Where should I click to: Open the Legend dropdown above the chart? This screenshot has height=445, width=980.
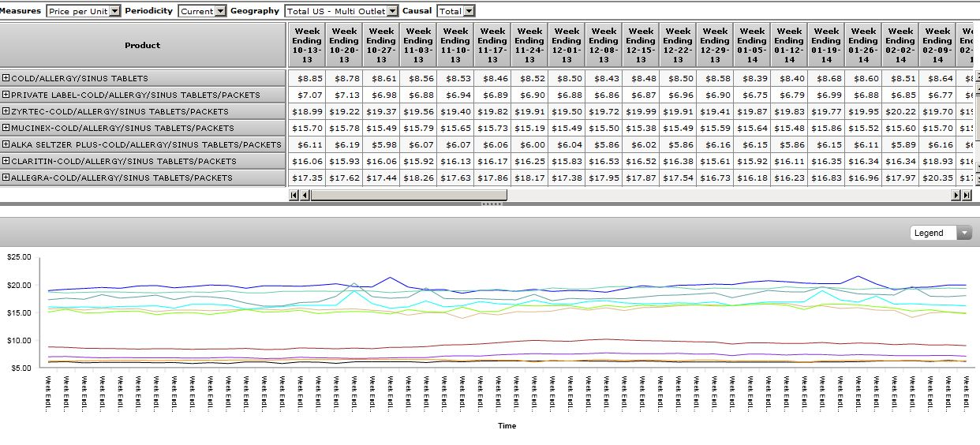(941, 233)
